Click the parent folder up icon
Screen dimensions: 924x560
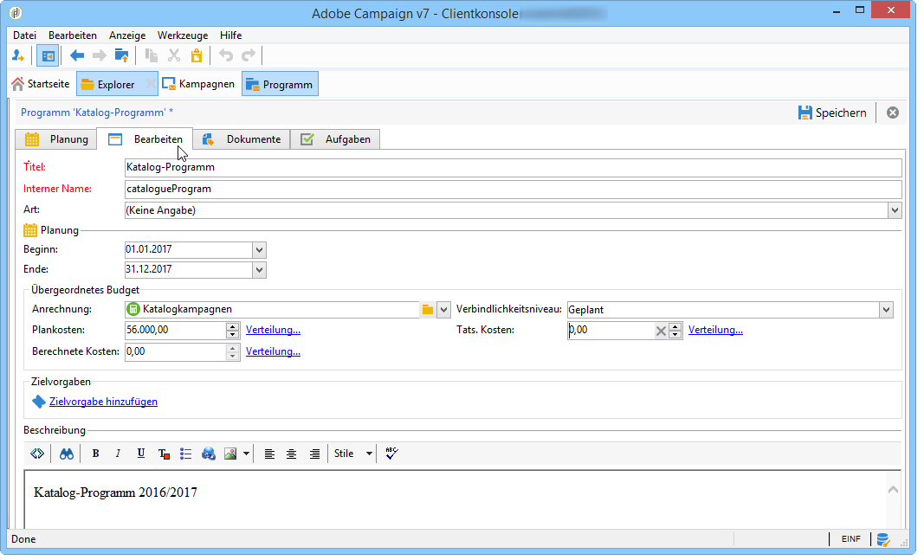121,56
